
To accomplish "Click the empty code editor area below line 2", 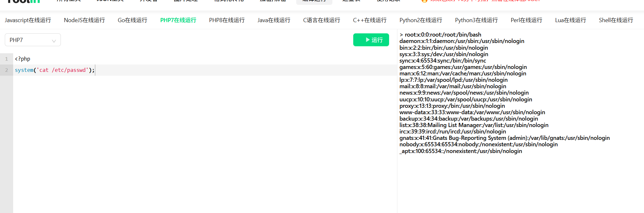I will click(x=205, y=144).
